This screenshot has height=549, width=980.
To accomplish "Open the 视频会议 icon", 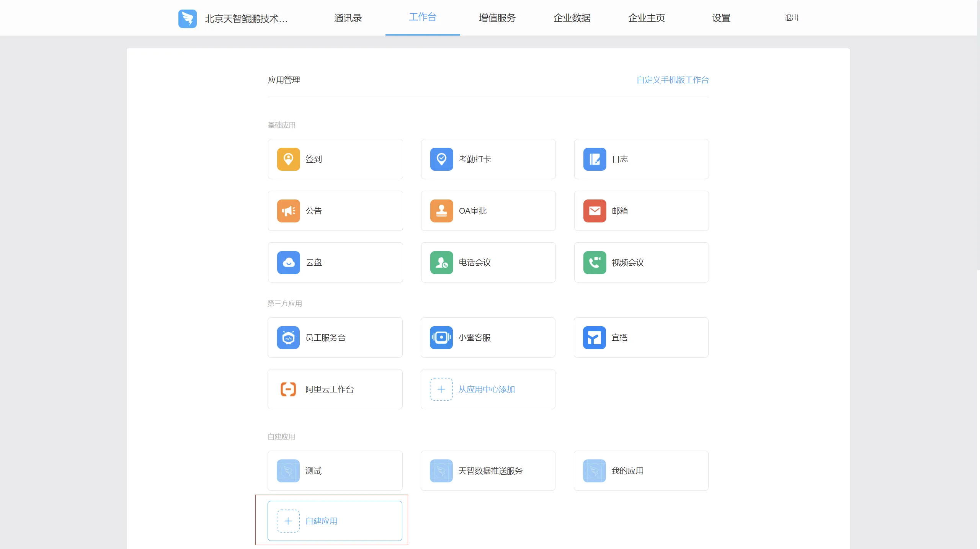I will (x=595, y=262).
